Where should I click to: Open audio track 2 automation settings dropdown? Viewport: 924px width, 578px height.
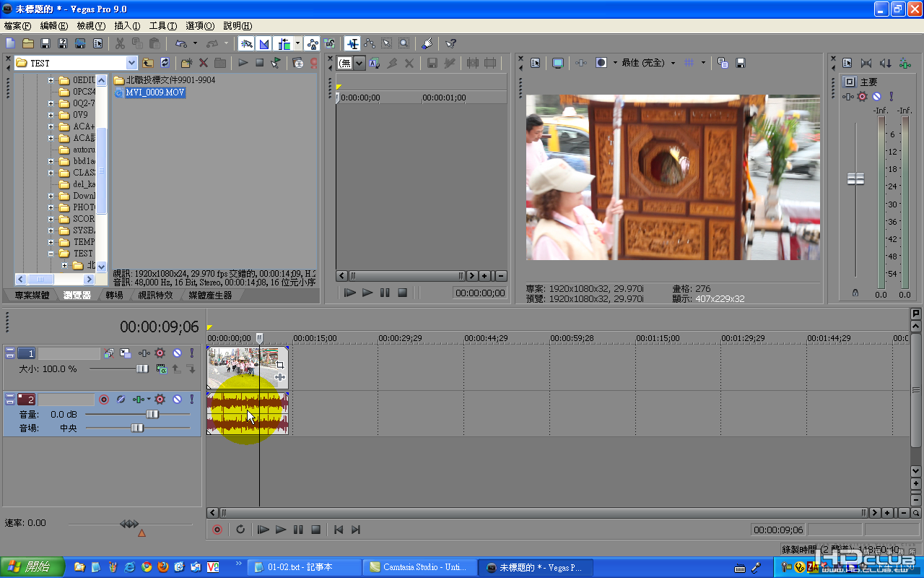pos(149,399)
